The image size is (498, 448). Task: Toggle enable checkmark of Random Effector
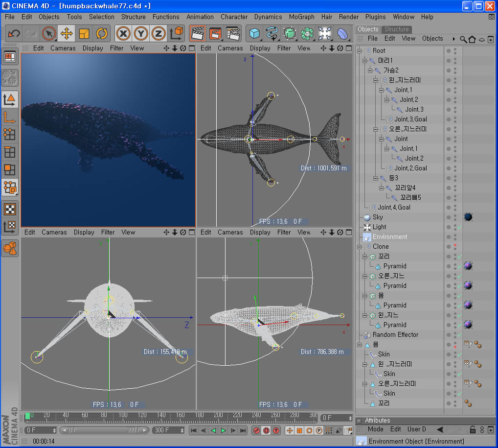459,335
